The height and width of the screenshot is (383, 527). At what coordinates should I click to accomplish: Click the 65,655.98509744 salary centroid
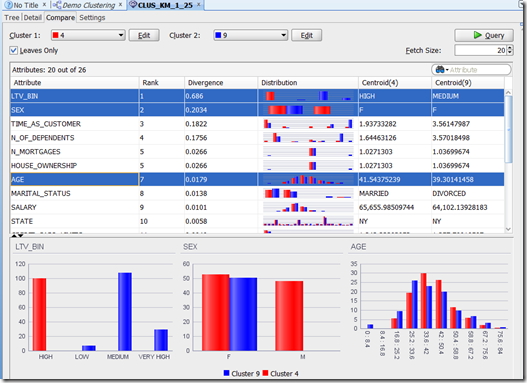[386, 207]
